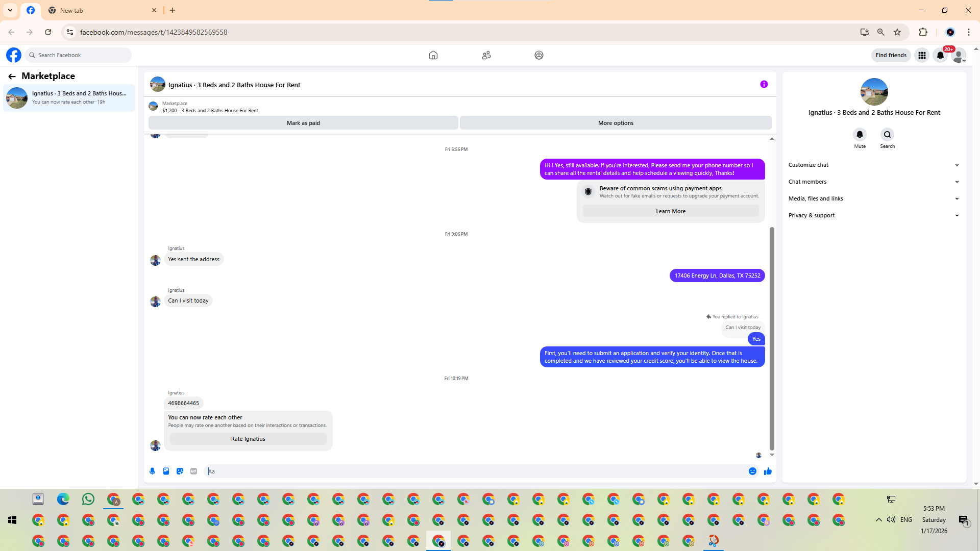Attach a photo using image icon
The width and height of the screenshot is (980, 551).
tap(166, 471)
